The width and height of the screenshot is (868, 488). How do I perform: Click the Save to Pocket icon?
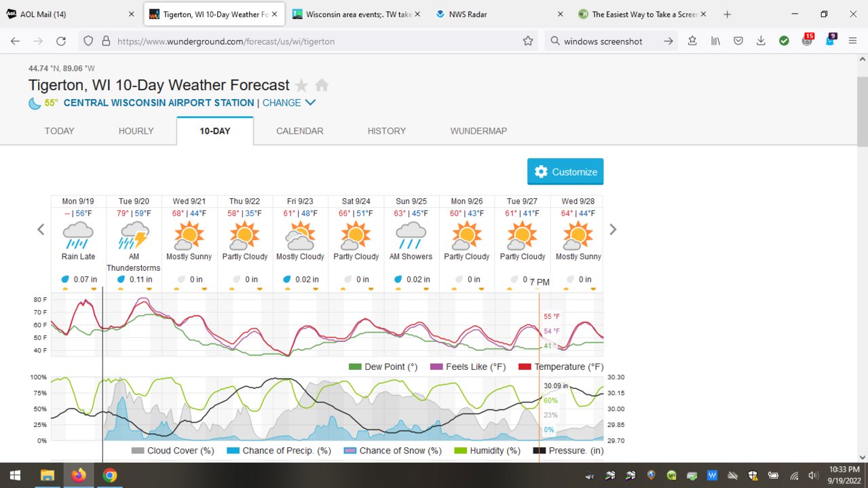click(x=738, y=41)
